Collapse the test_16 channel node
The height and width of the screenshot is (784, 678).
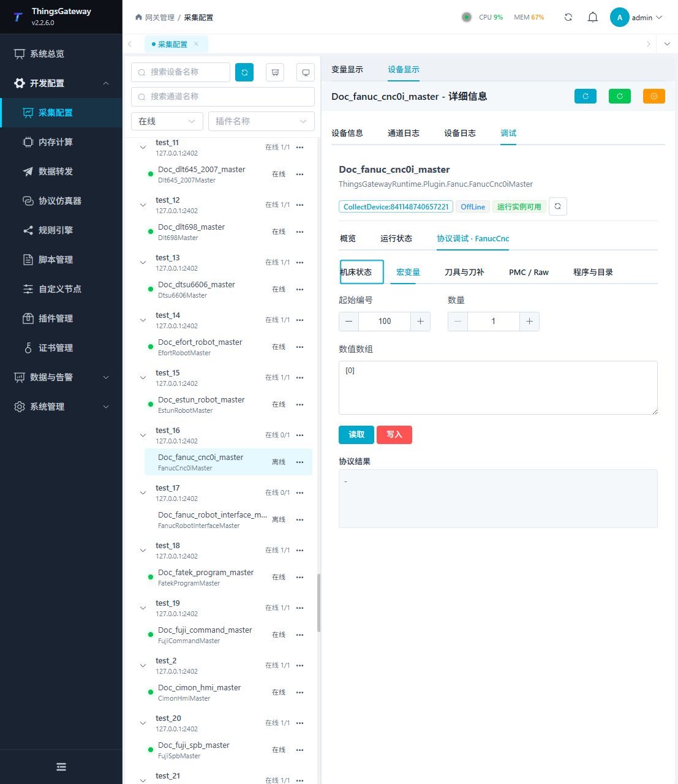pyautogui.click(x=143, y=435)
